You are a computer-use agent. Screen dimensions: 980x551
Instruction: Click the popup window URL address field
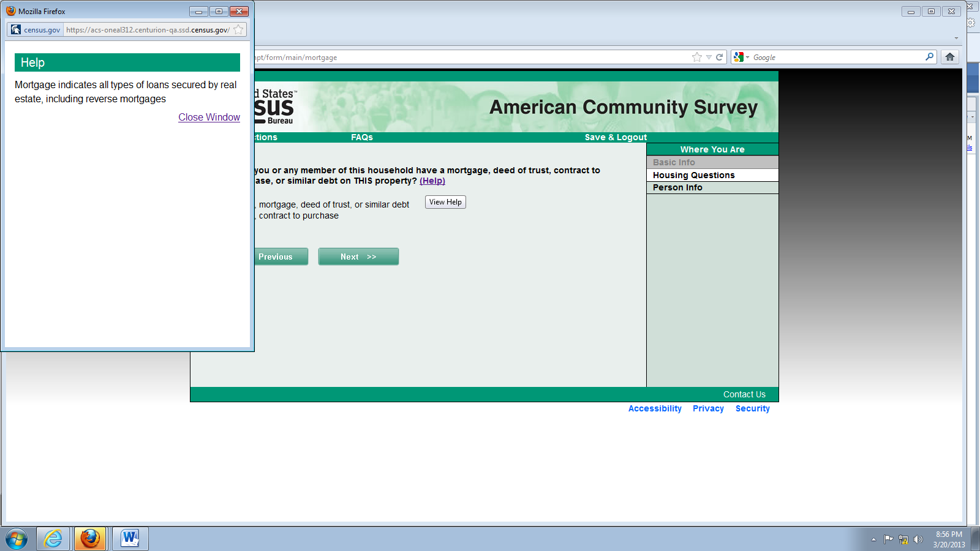(148, 29)
